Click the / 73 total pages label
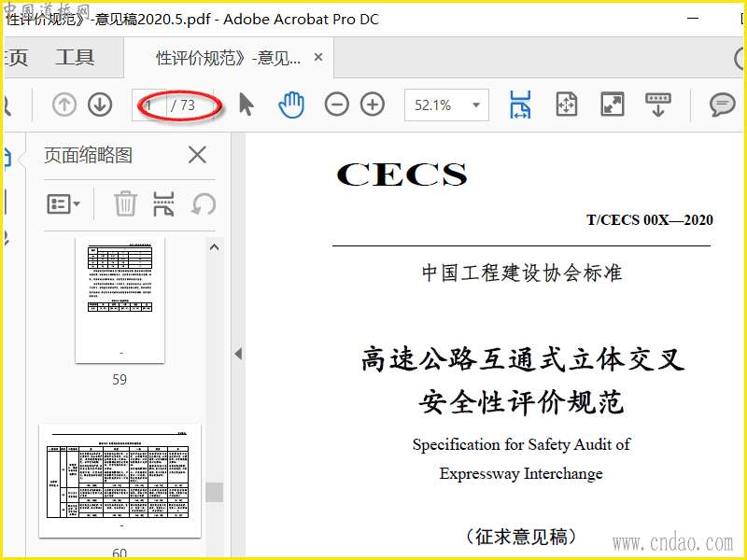Screen dimensions: 747x560 tap(183, 105)
